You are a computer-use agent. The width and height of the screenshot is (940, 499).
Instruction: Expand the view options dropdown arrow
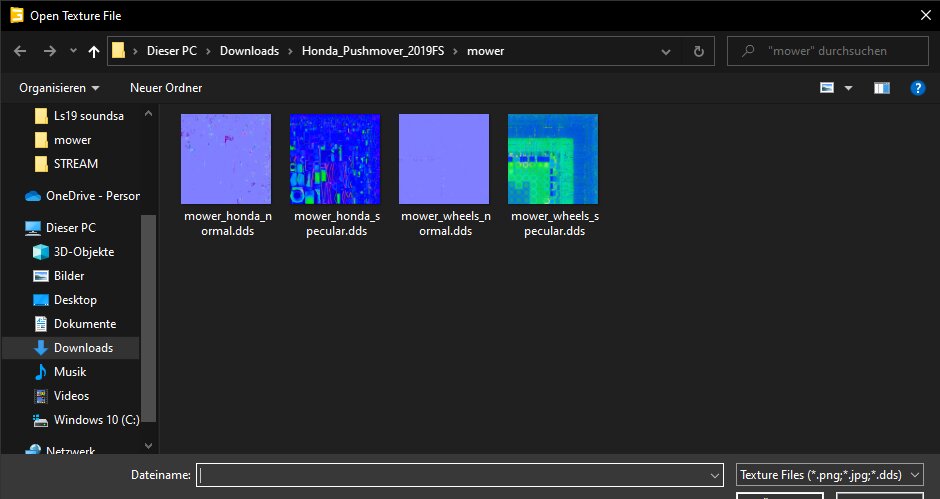[849, 88]
